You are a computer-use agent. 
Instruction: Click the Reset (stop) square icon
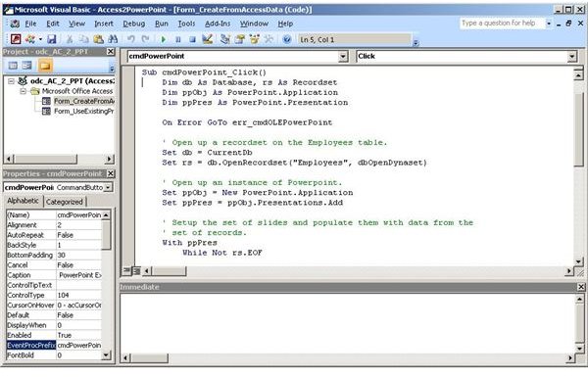[192, 39]
